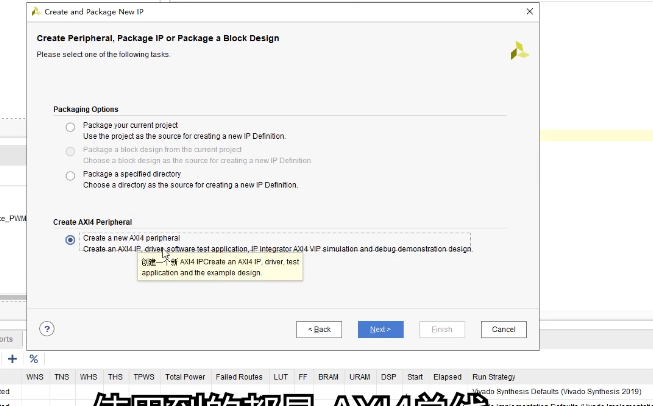Screen dimensions: 653x406
Task: Click the Total Power column header
Action: point(185,377)
